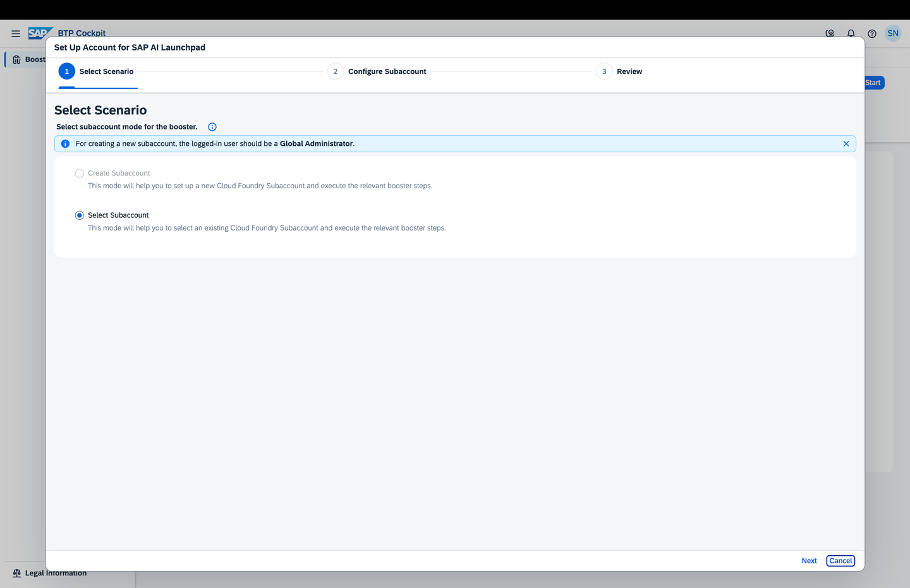This screenshot has height=588, width=910.
Task: Click the Legal Information scales icon
Action: click(x=17, y=573)
